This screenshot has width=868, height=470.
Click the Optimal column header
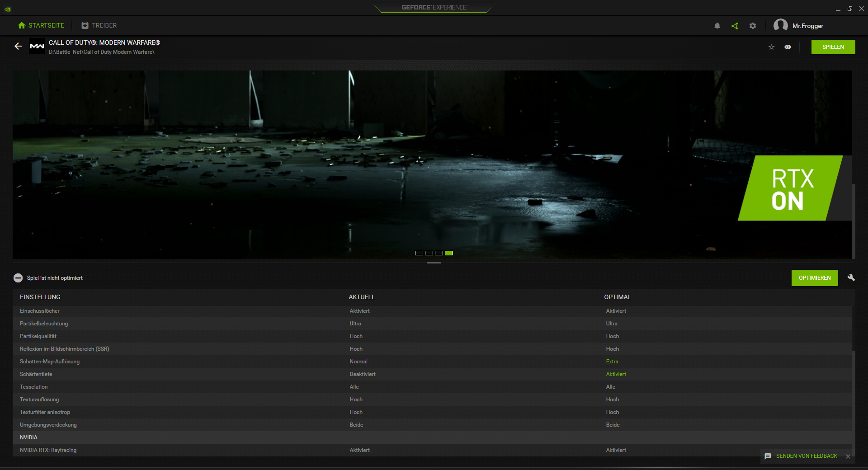(618, 297)
